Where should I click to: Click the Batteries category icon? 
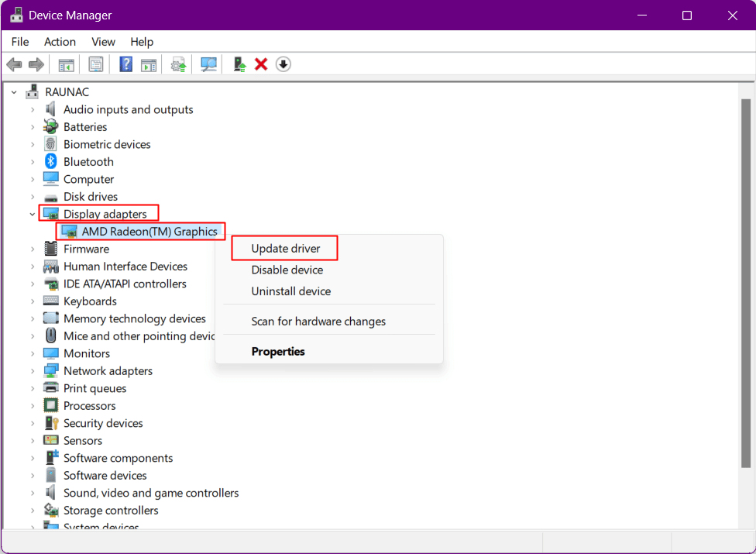[x=50, y=127]
